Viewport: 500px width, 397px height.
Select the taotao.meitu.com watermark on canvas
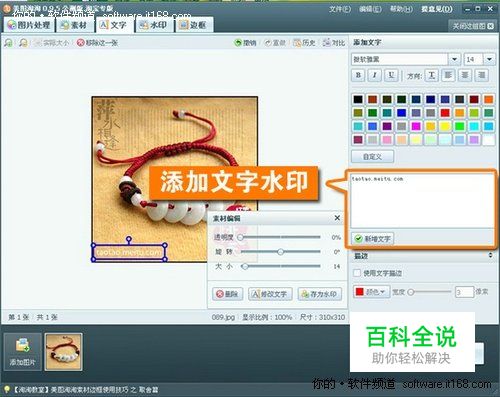129,252
